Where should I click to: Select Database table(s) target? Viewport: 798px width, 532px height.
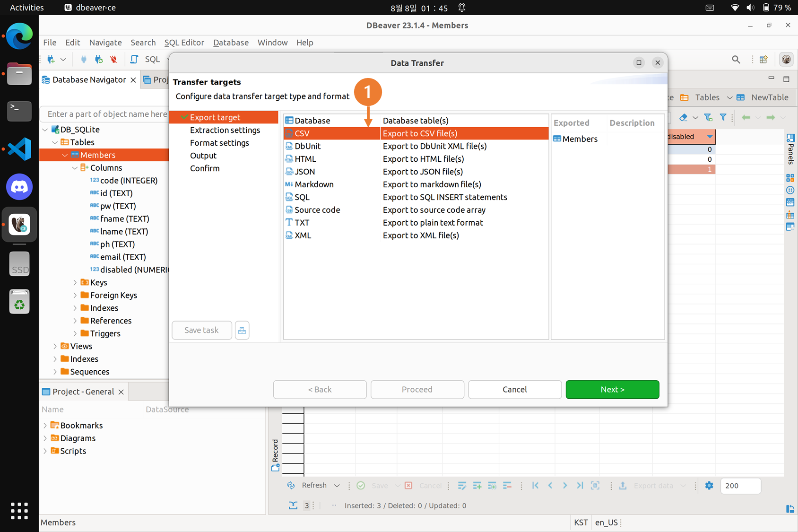[416, 121]
